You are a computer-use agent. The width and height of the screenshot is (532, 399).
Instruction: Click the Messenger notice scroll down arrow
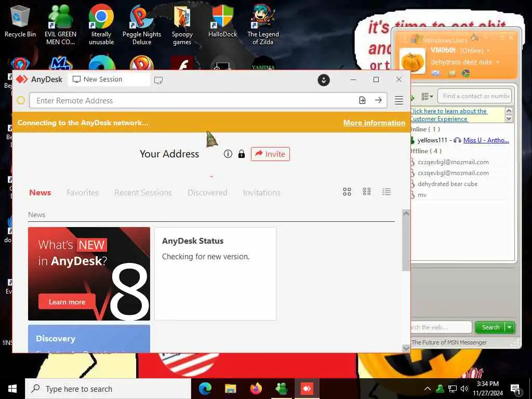pyautogui.click(x=509, y=119)
